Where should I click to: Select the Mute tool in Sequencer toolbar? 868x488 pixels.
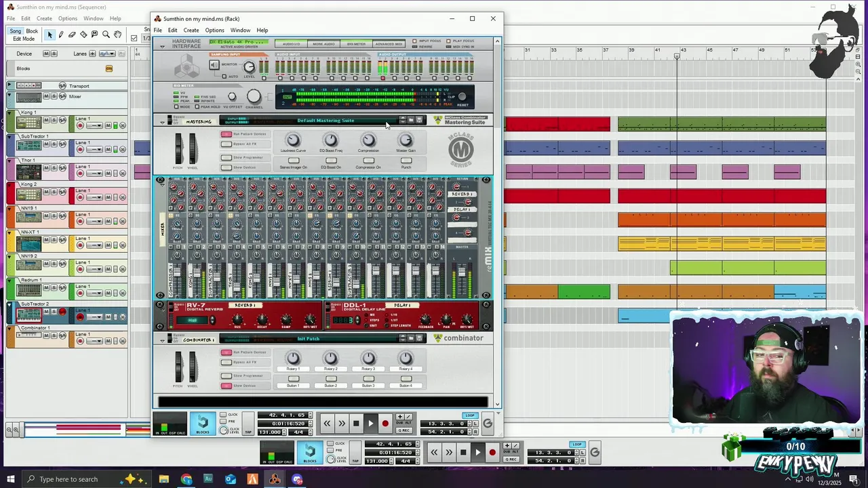click(x=94, y=35)
